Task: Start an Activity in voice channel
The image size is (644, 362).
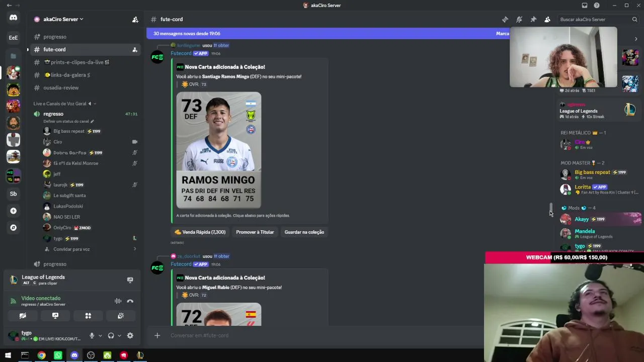Action: pyautogui.click(x=88, y=316)
